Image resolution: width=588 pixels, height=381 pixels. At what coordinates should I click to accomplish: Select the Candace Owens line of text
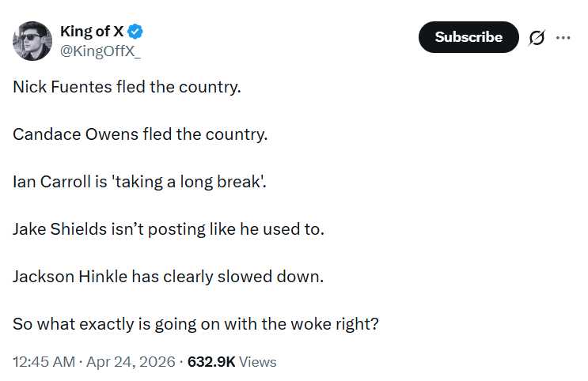pos(140,134)
